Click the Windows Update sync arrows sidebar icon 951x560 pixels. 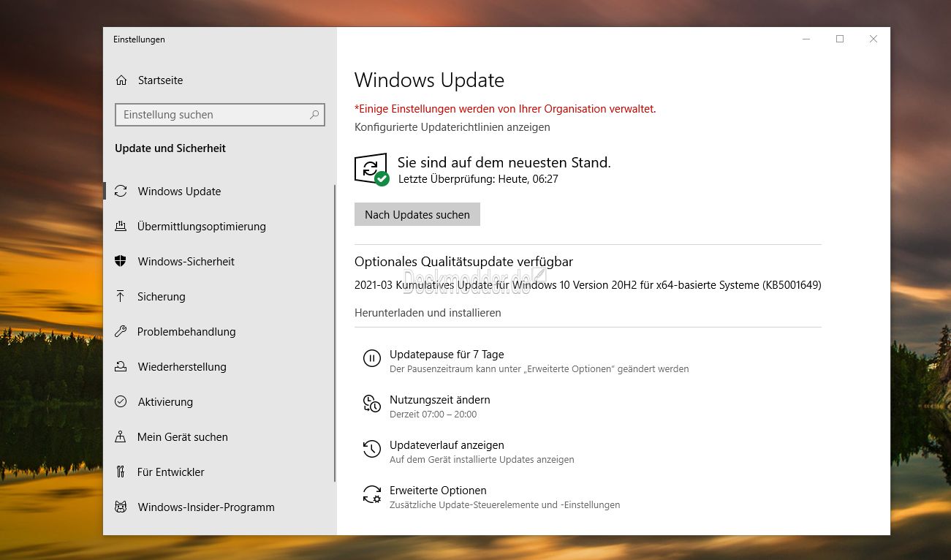tap(121, 192)
